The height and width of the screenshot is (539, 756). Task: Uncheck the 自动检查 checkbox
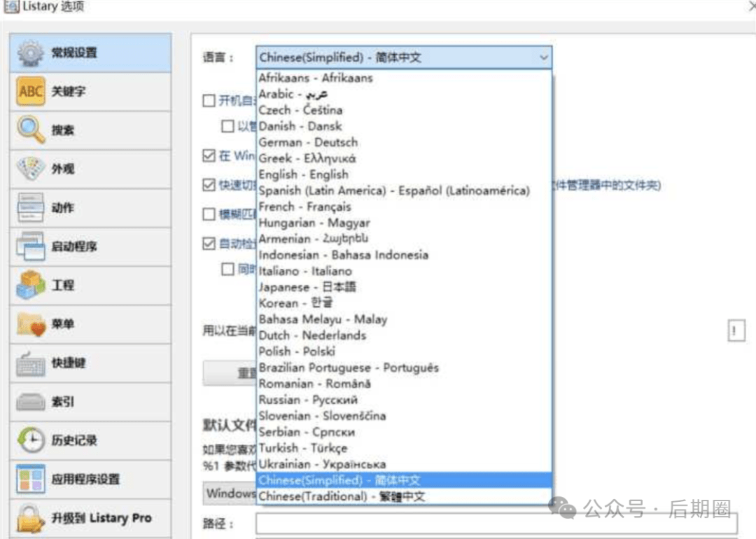209,244
